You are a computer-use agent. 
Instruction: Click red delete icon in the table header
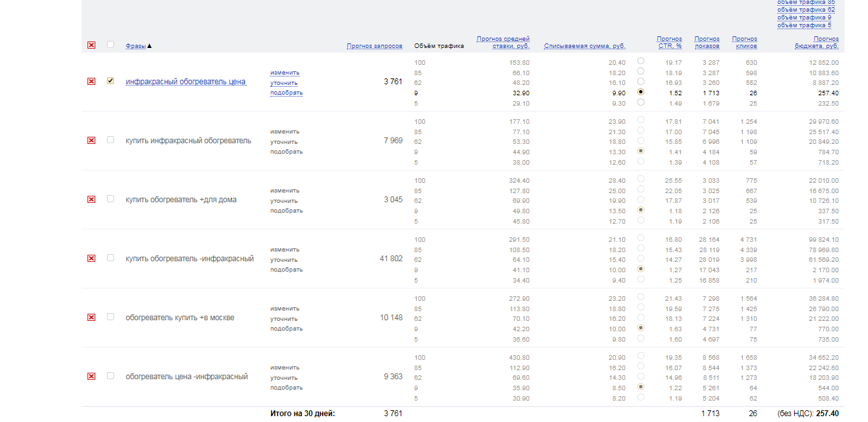(91, 45)
